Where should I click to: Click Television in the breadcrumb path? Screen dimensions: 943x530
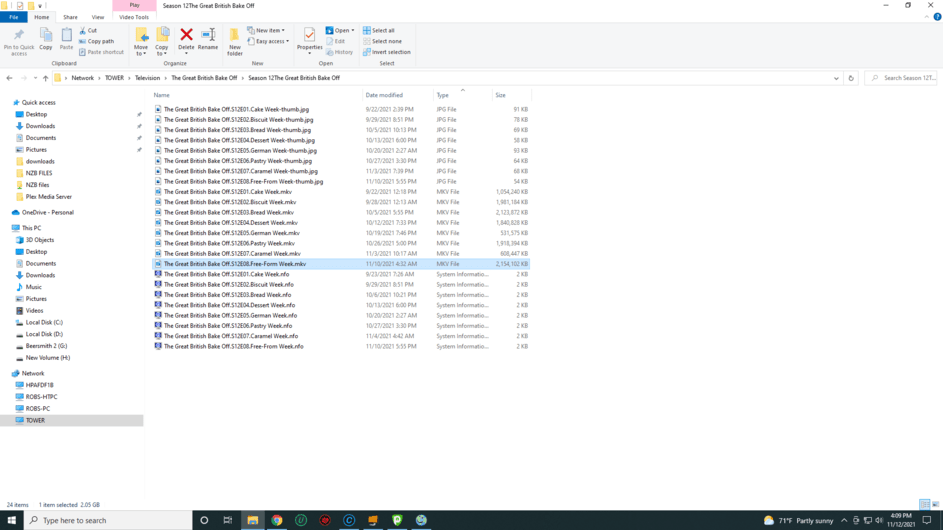[147, 78]
